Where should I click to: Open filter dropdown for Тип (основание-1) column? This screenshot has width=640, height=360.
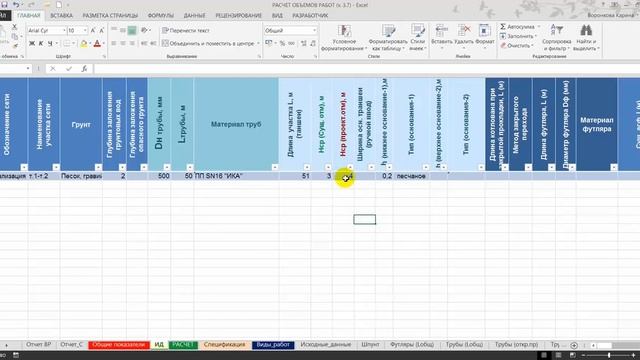click(426, 167)
